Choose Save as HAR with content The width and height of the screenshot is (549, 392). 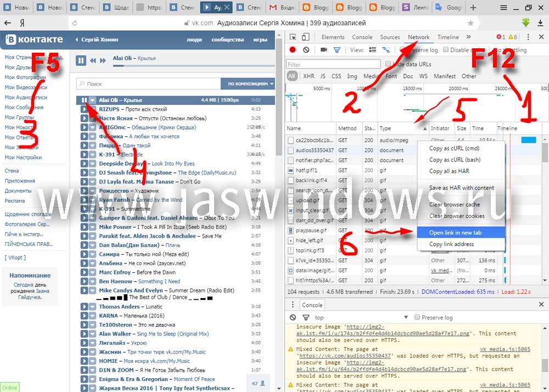click(461, 188)
